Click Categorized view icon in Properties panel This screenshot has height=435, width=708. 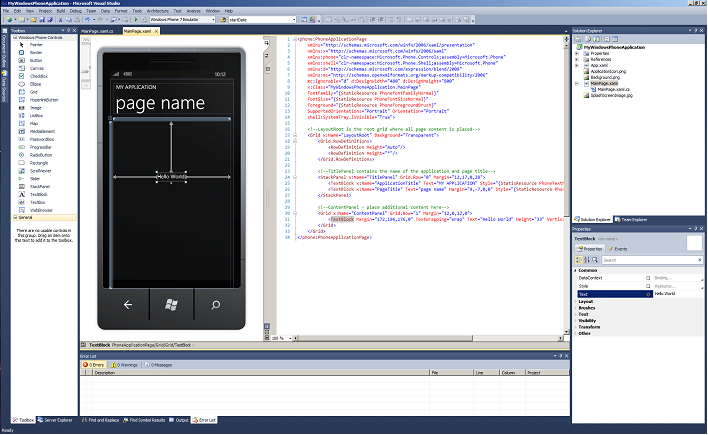tap(579, 260)
